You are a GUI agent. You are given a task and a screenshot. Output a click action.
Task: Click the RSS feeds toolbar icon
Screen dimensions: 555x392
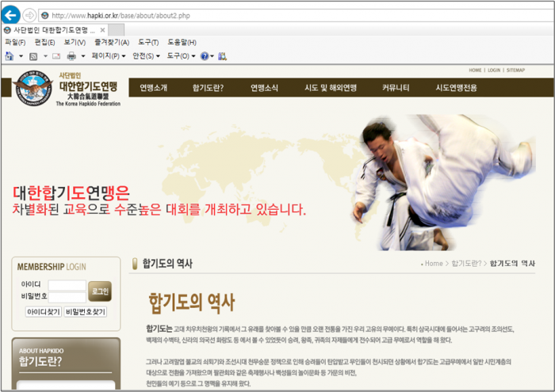coord(33,56)
